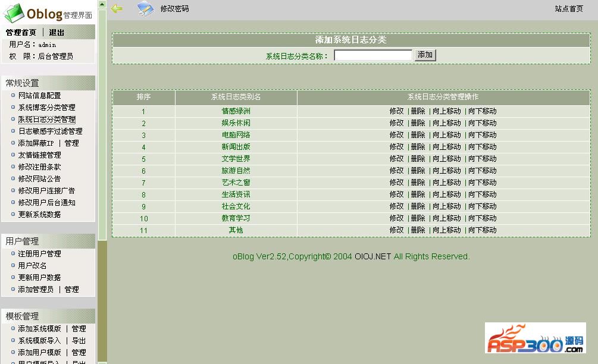The image size is (598, 364).
Task: Click 删除 for 文学世界 row
Action: coord(418,159)
